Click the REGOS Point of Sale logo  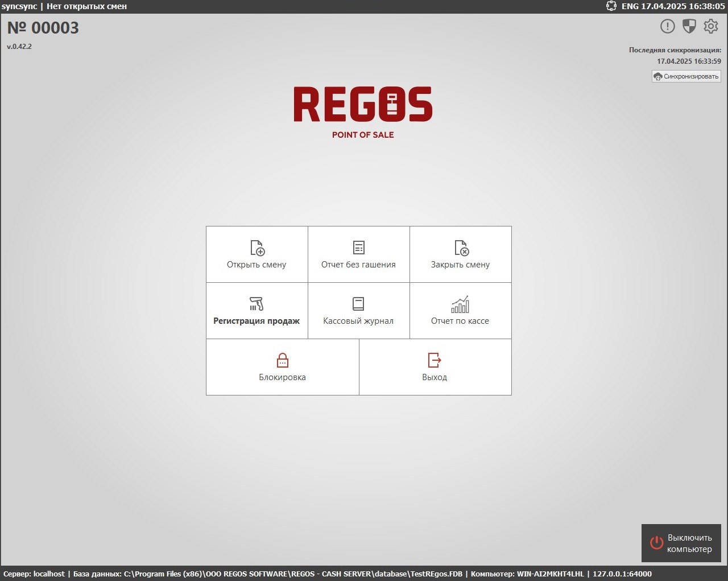[x=363, y=112]
